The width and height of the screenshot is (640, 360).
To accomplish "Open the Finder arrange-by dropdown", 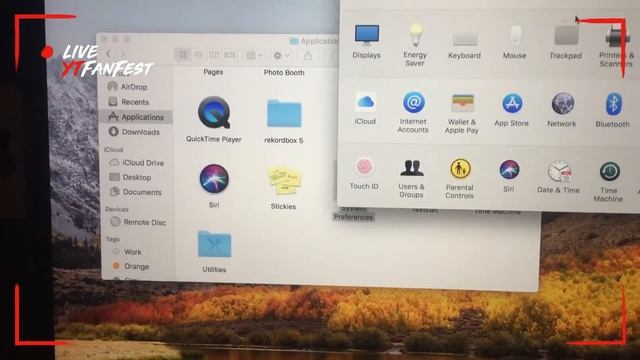I will point(255,55).
